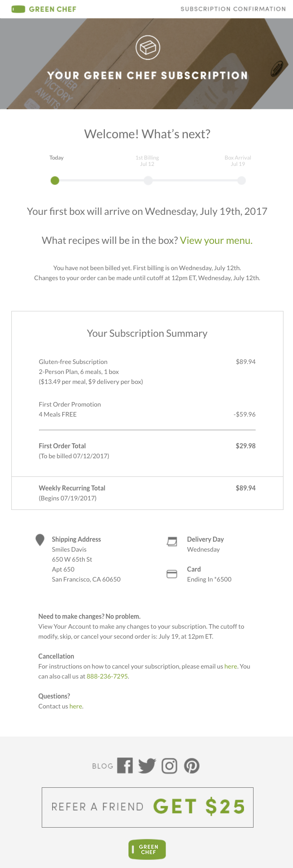Screen dimensions: 293x868
Task: Click the shipping address pin icon
Action: [x=40, y=540]
